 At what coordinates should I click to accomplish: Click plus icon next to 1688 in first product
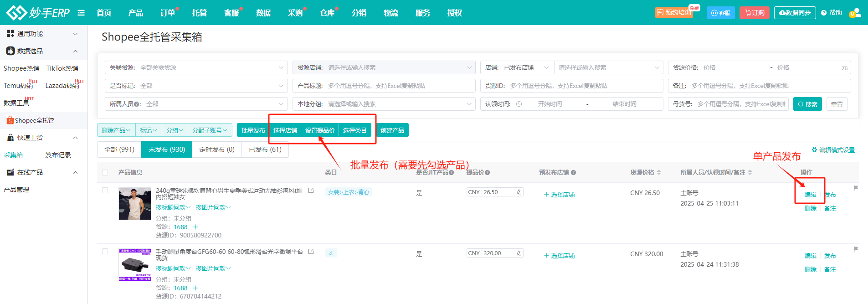[195, 227]
